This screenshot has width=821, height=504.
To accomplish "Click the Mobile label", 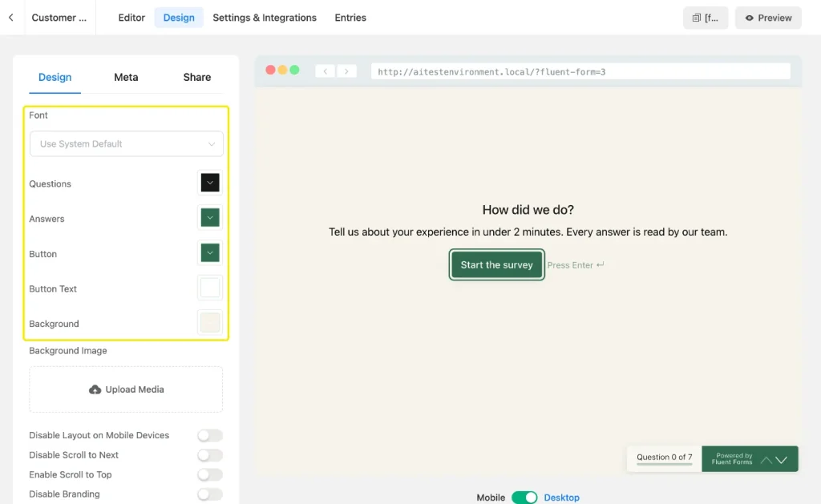I will pos(491,498).
